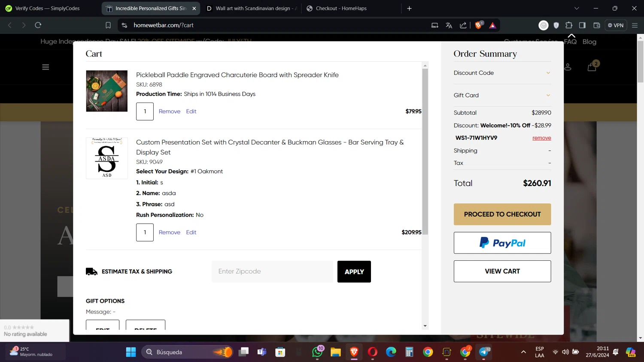Open the Calculator from the taskbar
Screen dimensions: 644x362
[x=410, y=352]
